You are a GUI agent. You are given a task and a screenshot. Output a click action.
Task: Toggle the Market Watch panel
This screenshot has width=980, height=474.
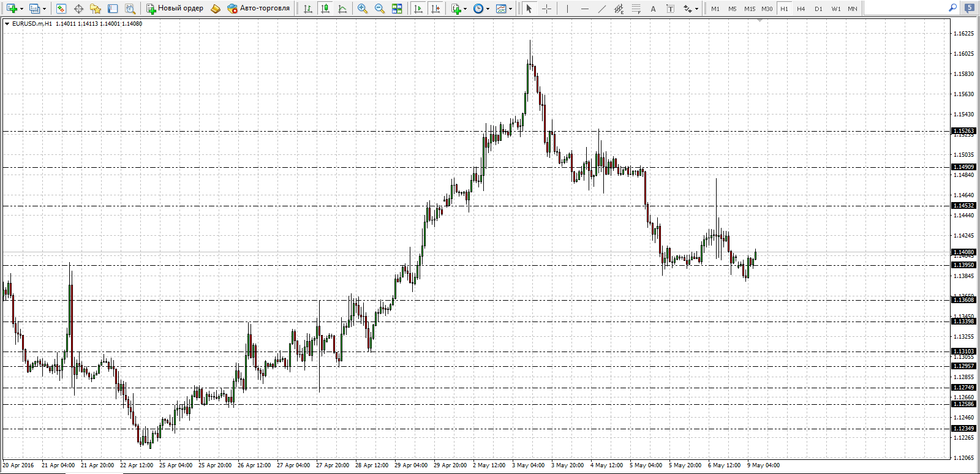point(61,9)
